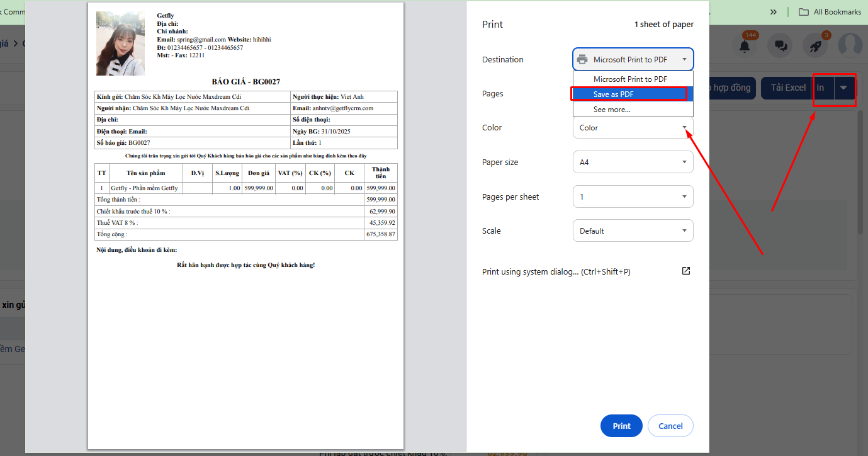The width and height of the screenshot is (868, 456).
Task: Click the profile photo in print preview
Action: [120, 43]
